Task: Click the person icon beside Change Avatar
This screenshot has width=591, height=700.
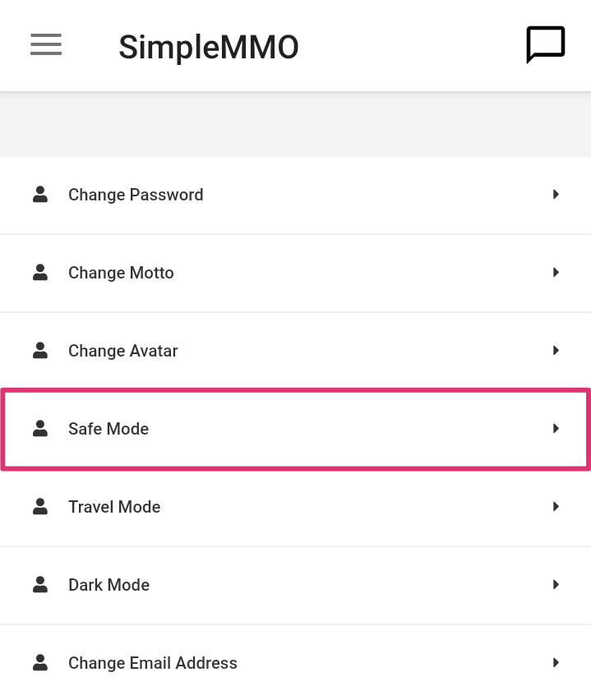Action: 40,351
